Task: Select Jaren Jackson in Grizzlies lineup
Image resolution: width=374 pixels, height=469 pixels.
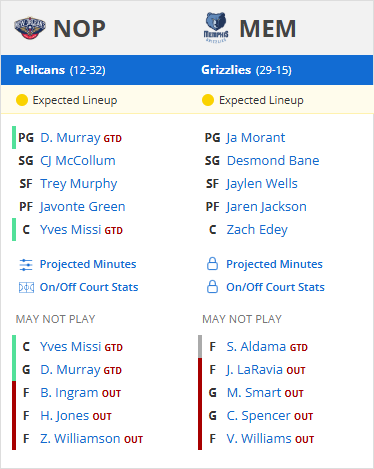Action: [x=266, y=207]
